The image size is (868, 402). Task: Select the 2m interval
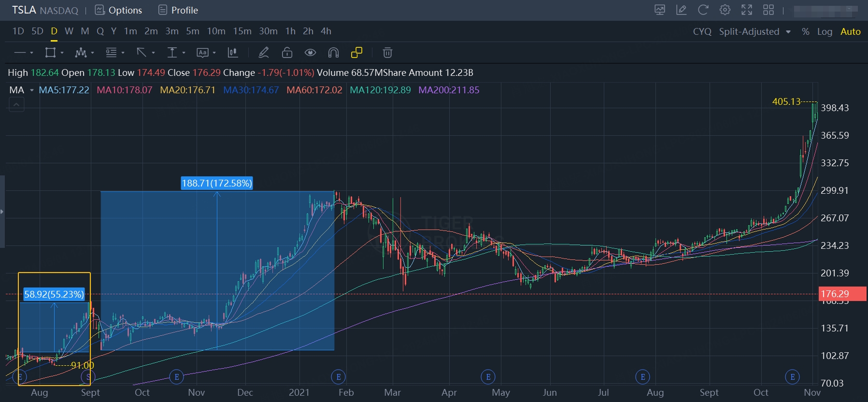[x=151, y=31]
